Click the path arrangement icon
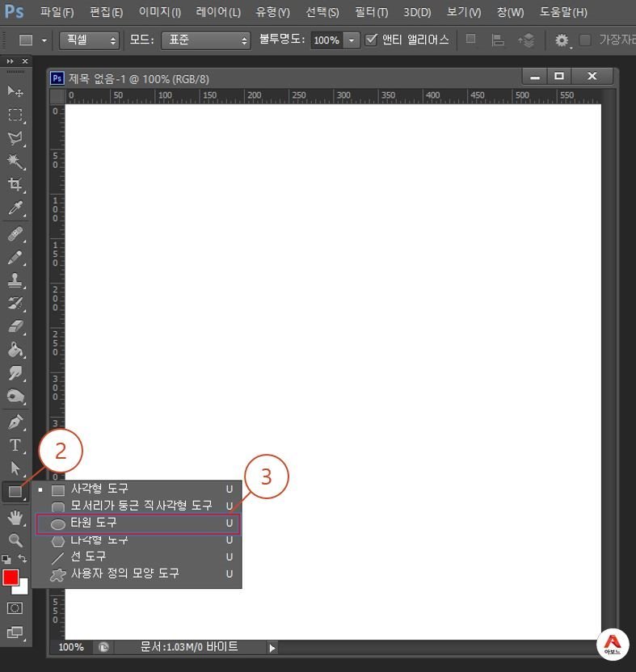Viewport: 636px width, 672px height. point(526,40)
